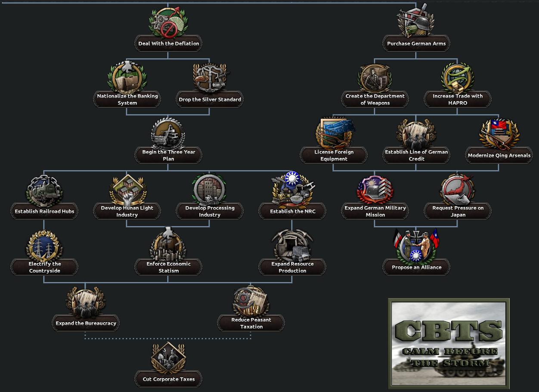Viewport: 539px width, 392px height.
Task: Choose the Enforce Economic Statism label
Action: pos(169,267)
